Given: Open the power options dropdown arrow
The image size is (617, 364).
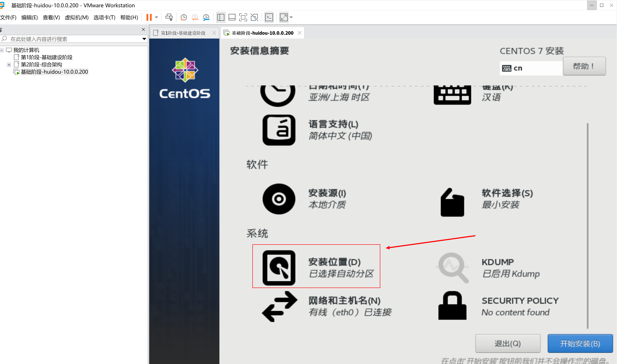Looking at the screenshot, I should (x=156, y=17).
